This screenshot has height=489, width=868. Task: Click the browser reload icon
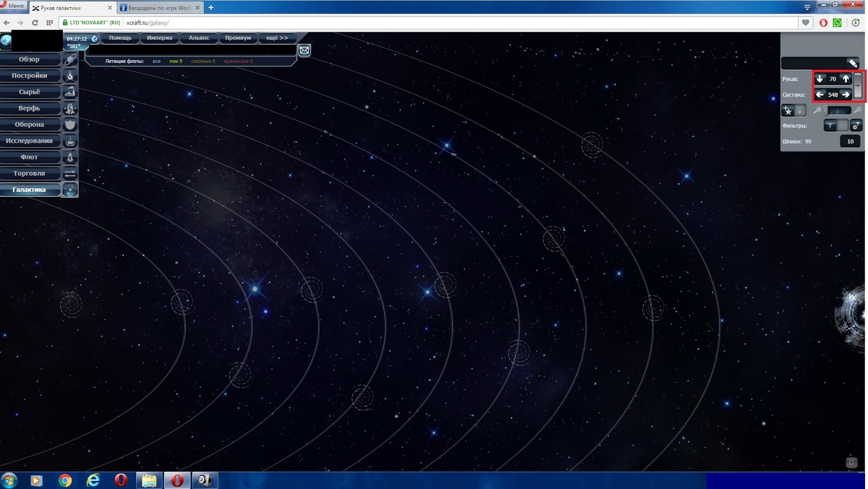pos(35,23)
